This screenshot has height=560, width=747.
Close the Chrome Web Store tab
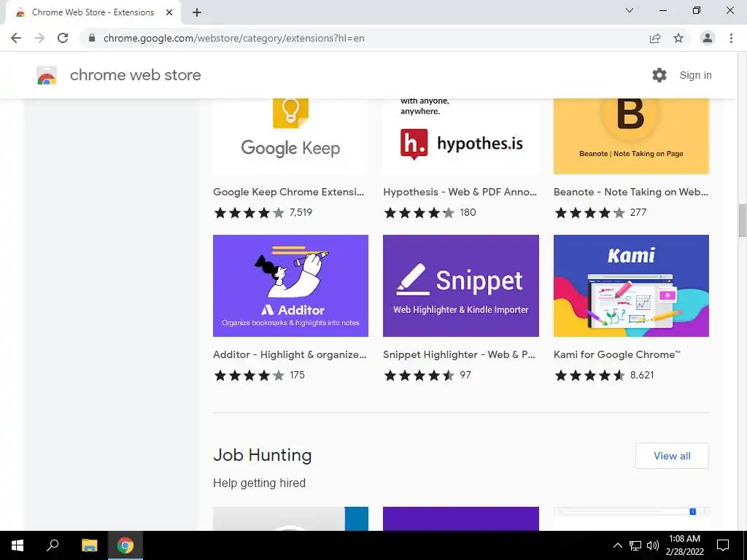coord(169,12)
